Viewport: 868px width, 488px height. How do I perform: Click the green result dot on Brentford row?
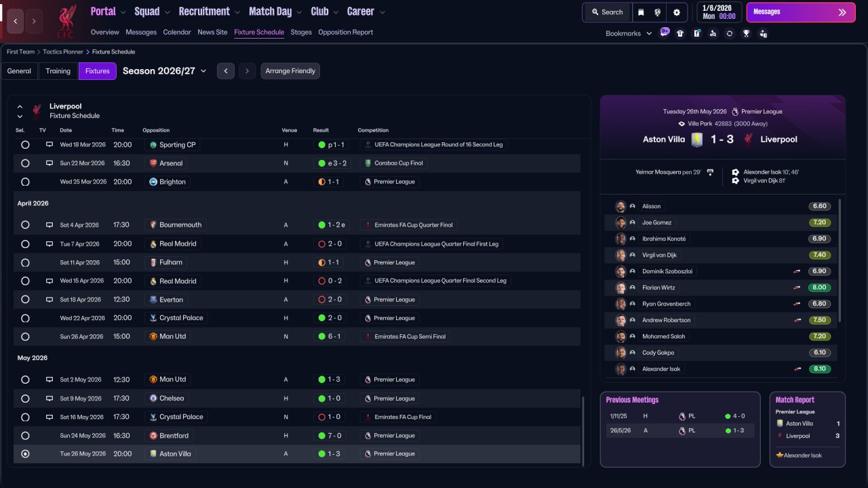pos(321,436)
